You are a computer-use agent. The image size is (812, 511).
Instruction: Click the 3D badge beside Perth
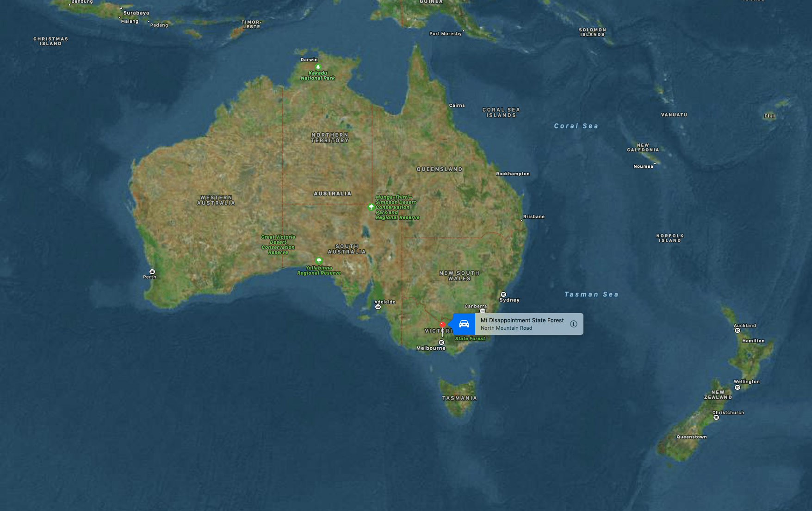[152, 271]
